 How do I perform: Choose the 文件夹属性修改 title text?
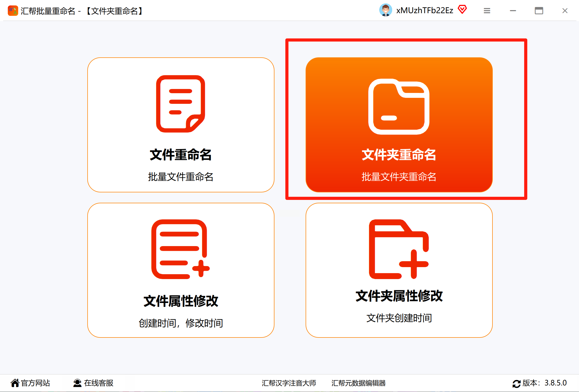pyautogui.click(x=399, y=296)
